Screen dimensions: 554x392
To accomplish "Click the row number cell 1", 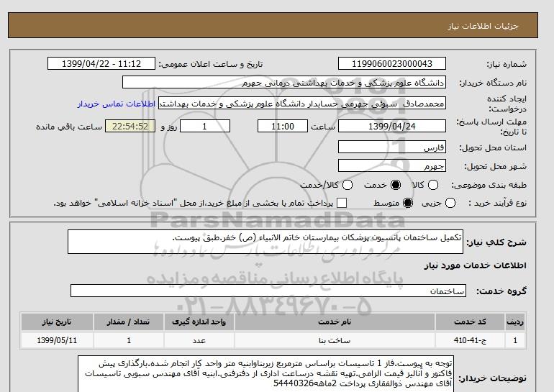I will pyautogui.click(x=515, y=340).
